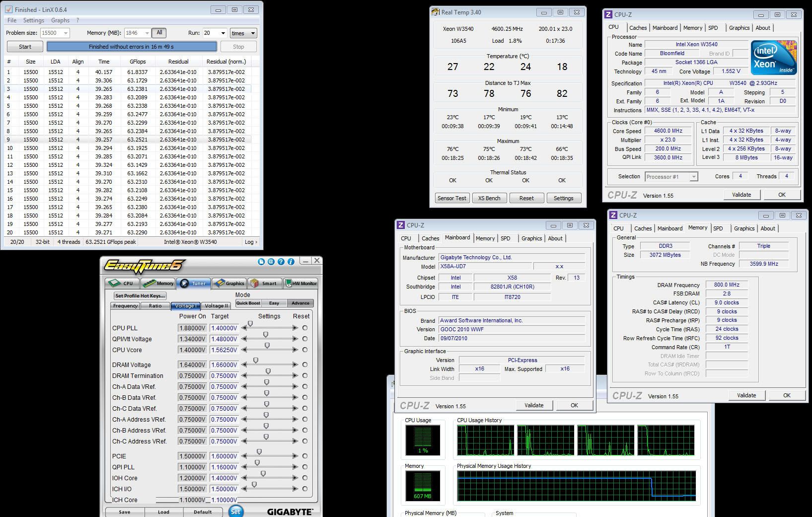Select Easy mode in EasyTune6
The width and height of the screenshot is (812, 517).
[x=274, y=303]
